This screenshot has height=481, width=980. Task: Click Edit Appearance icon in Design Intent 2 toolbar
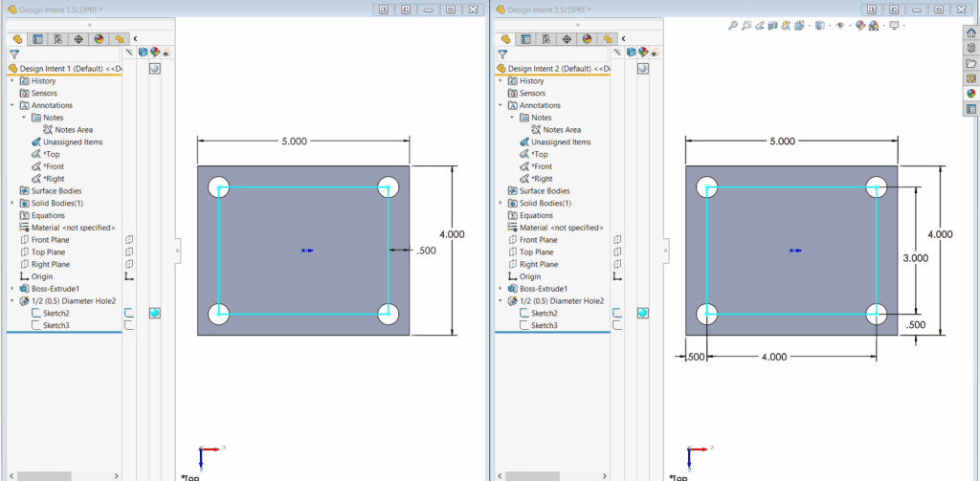[860, 26]
